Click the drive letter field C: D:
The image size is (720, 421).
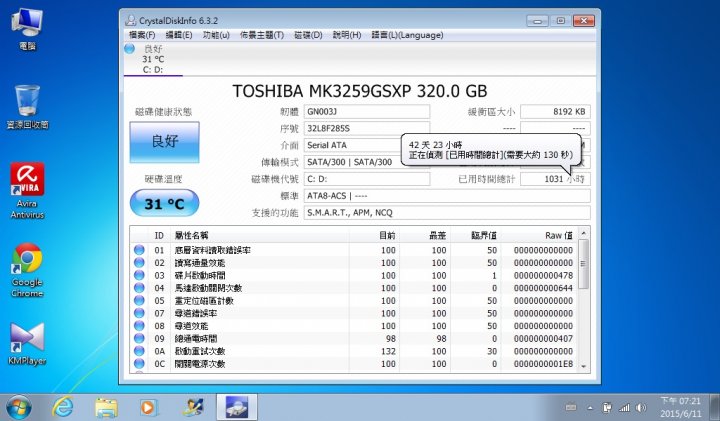pos(366,179)
